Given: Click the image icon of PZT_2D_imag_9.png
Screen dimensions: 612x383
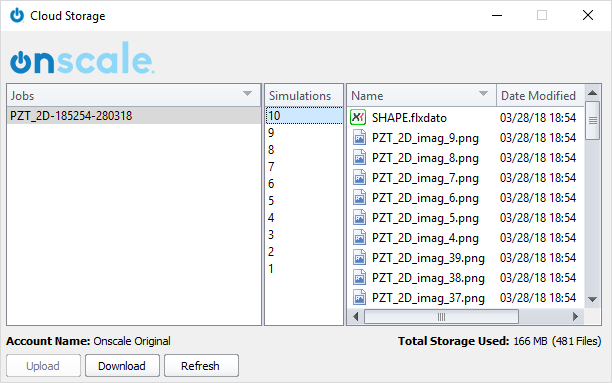Looking at the screenshot, I should 359,138.
